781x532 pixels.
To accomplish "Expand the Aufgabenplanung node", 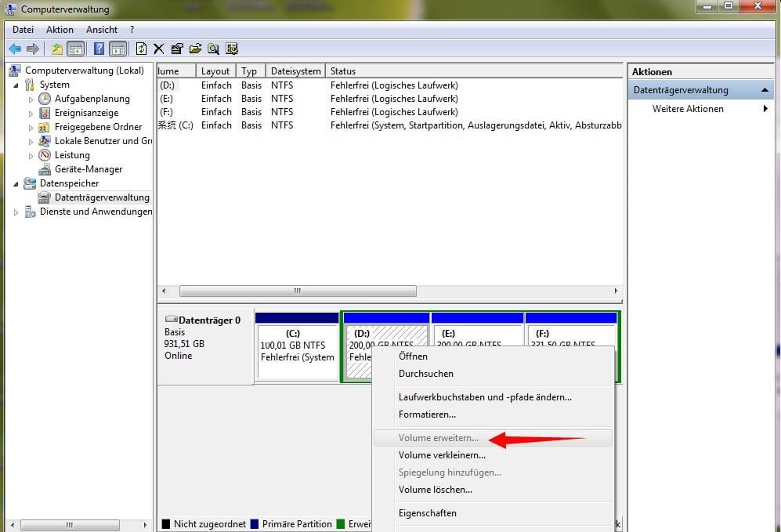I will (x=31, y=100).
